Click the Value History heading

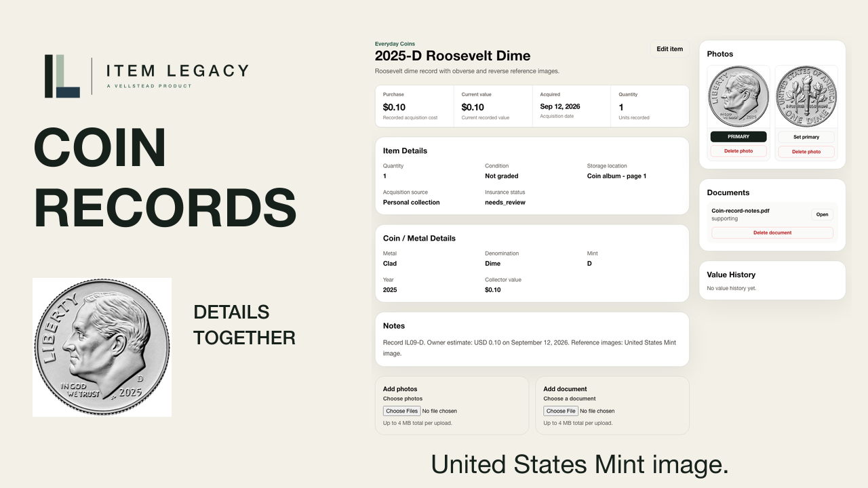[731, 274]
